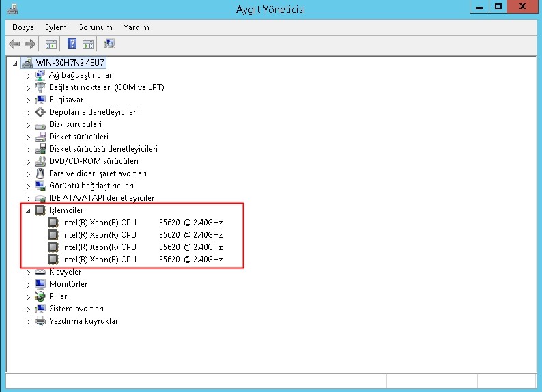The height and width of the screenshot is (392, 542).
Task: Toggle the action pane toolbar icon
Action: tap(88, 44)
